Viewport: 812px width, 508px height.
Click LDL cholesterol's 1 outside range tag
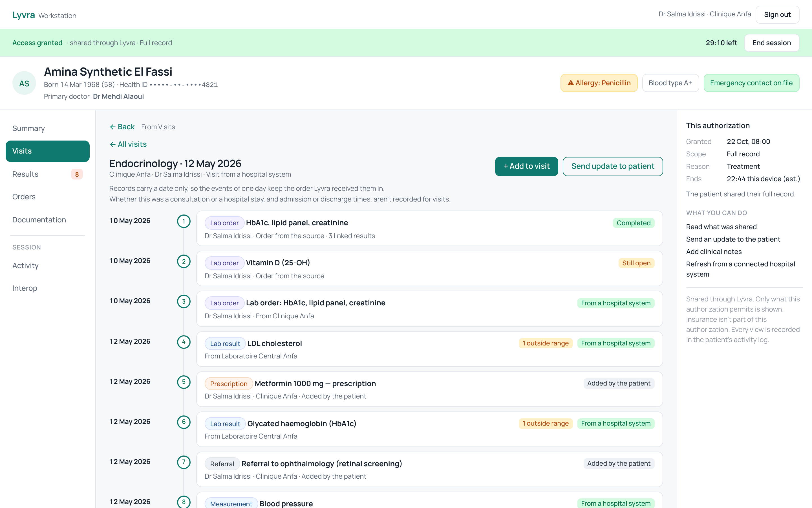(545, 343)
